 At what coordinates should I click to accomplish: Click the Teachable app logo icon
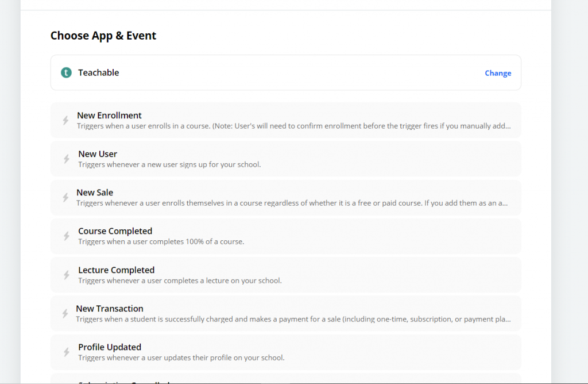click(67, 72)
